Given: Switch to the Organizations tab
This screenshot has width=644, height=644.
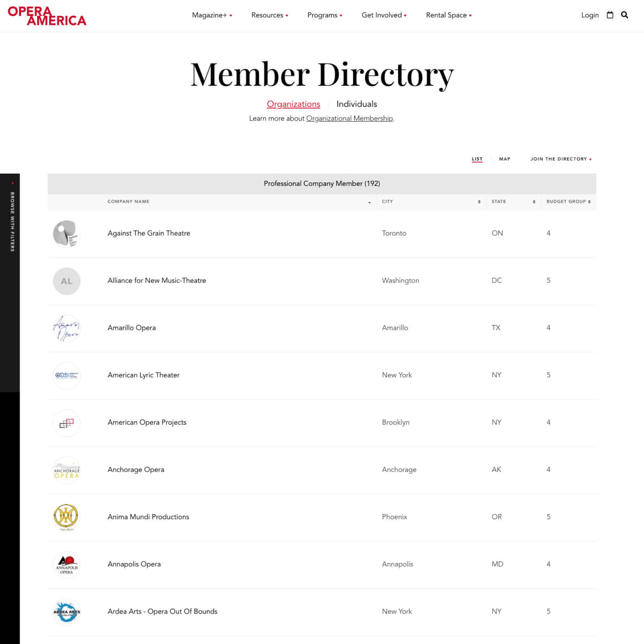Looking at the screenshot, I should pyautogui.click(x=293, y=104).
